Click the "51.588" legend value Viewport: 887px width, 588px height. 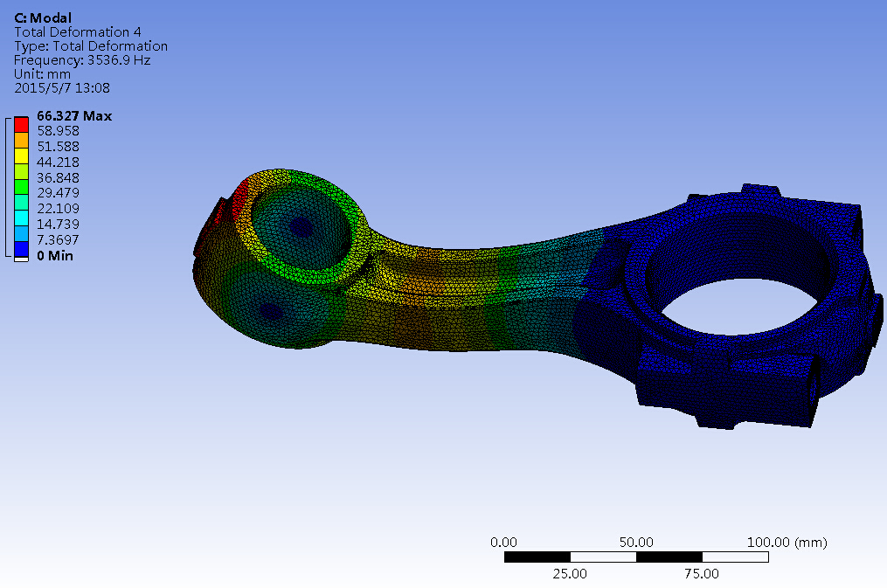(58, 147)
